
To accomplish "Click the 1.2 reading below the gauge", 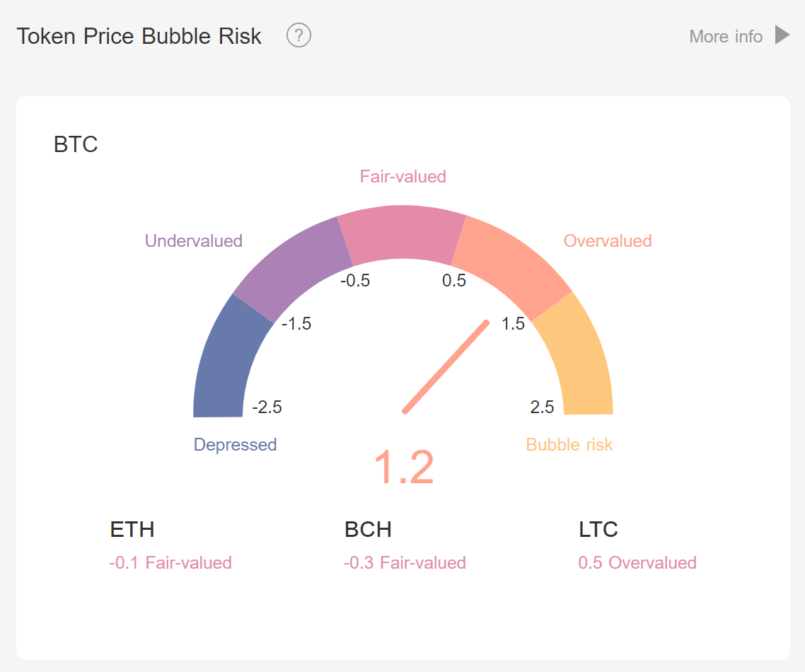I will click(x=405, y=465).
